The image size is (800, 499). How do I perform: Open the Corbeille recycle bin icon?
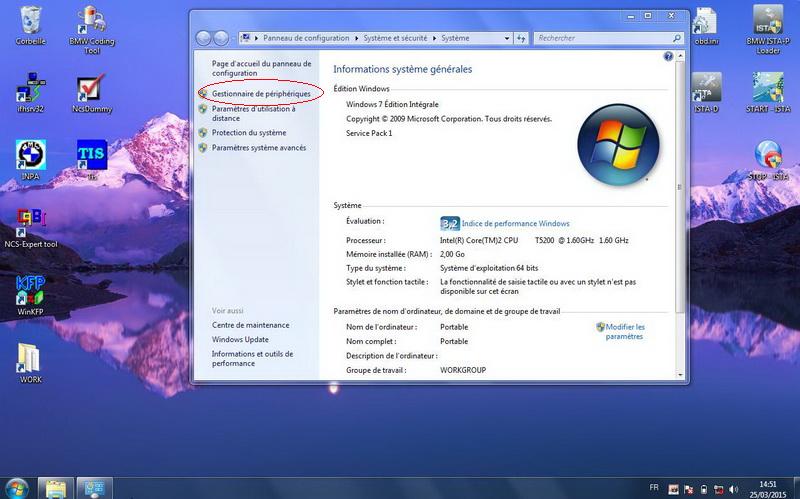click(x=31, y=26)
